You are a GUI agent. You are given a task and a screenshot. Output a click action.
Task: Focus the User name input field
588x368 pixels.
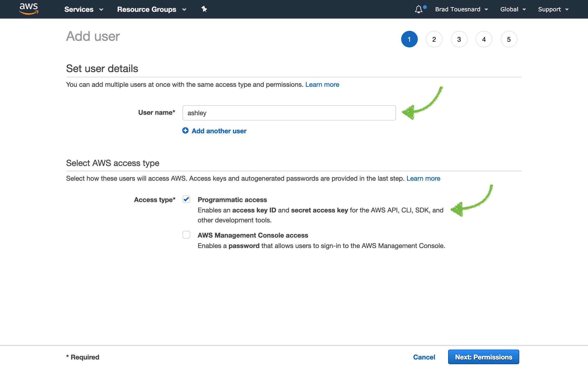pos(289,113)
